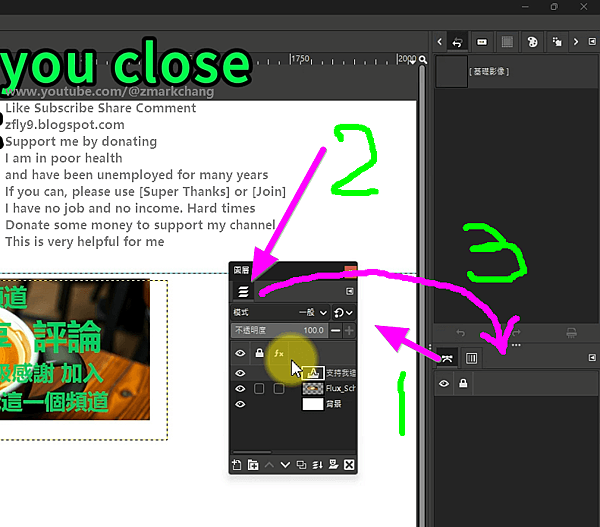600x527 pixels.
Task: Click the dock separator three-dot handle
Action: click(x=516, y=345)
